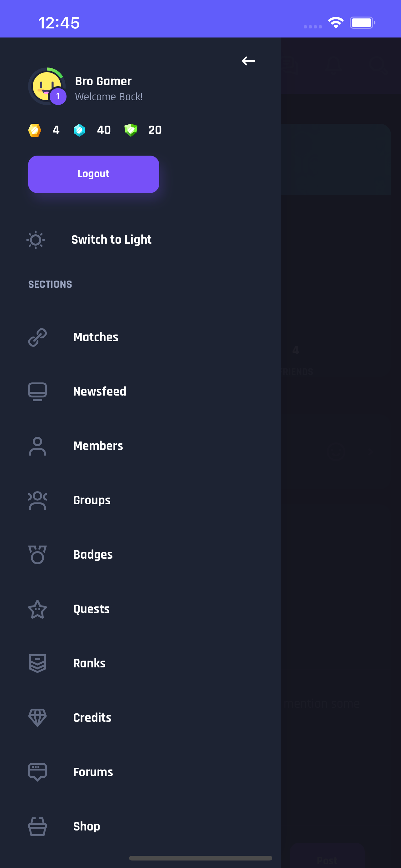Open the Shop basket icon

coord(37,826)
